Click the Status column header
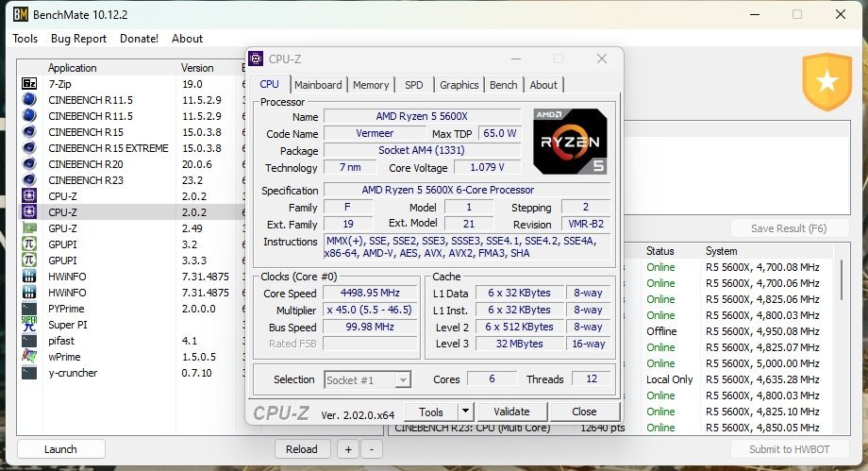 coord(659,251)
